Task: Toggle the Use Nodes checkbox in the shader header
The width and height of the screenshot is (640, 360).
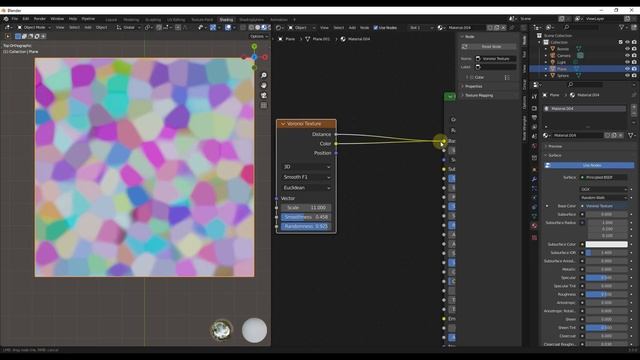Action: [376, 28]
